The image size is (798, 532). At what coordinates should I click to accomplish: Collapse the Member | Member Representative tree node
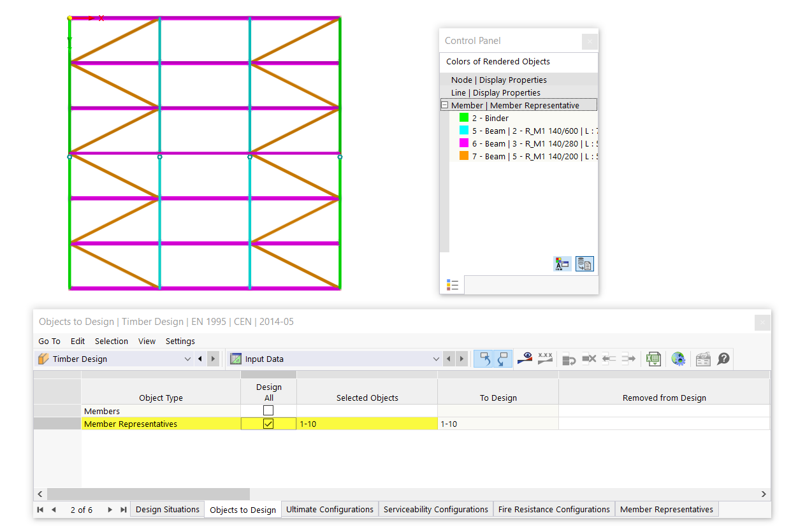tap(444, 105)
